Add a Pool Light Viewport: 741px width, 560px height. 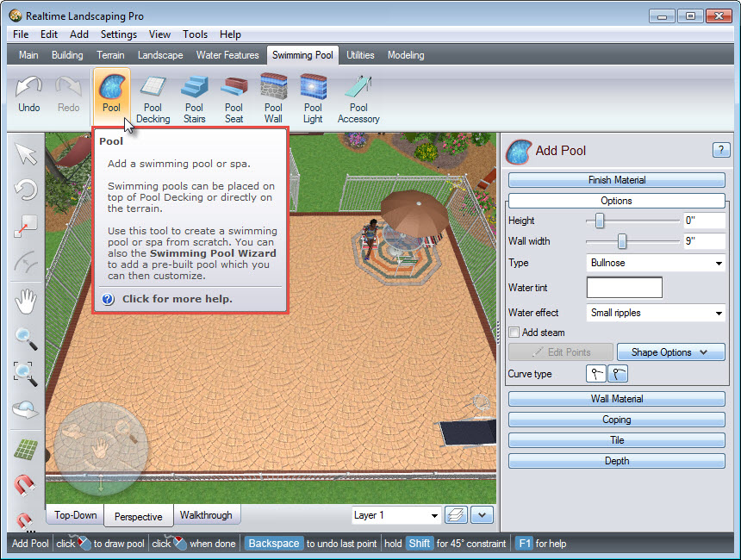tap(313, 98)
